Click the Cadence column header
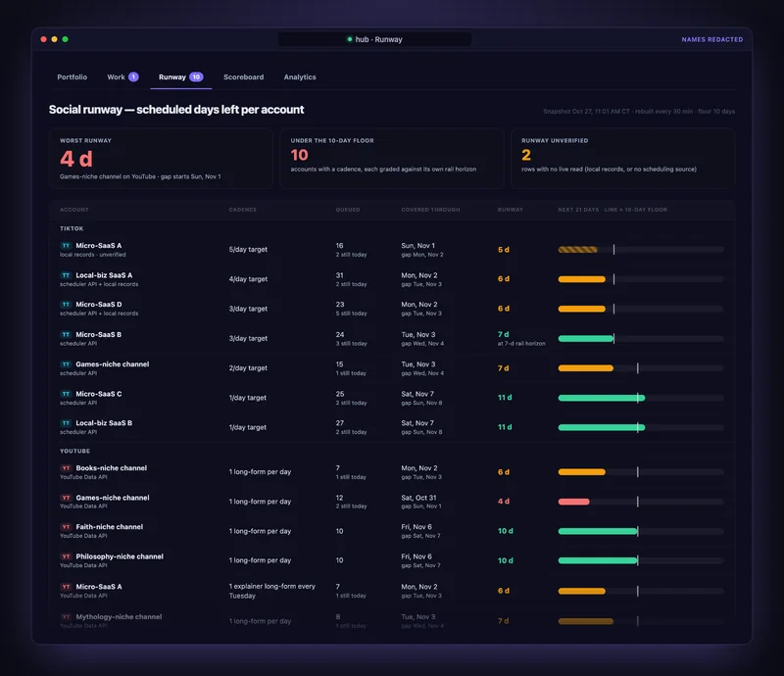Image resolution: width=784 pixels, height=676 pixels. (x=242, y=210)
